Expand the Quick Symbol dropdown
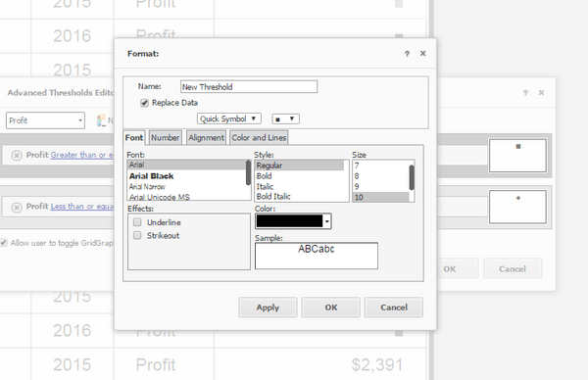The width and height of the screenshot is (588, 380). click(x=228, y=119)
